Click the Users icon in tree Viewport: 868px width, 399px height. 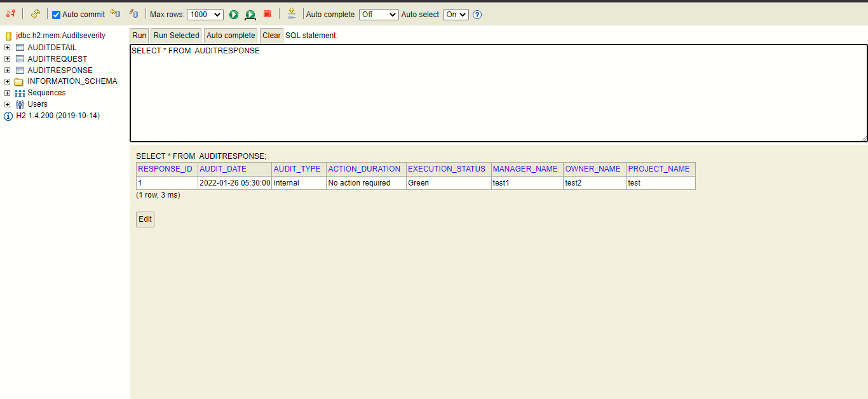tap(20, 104)
